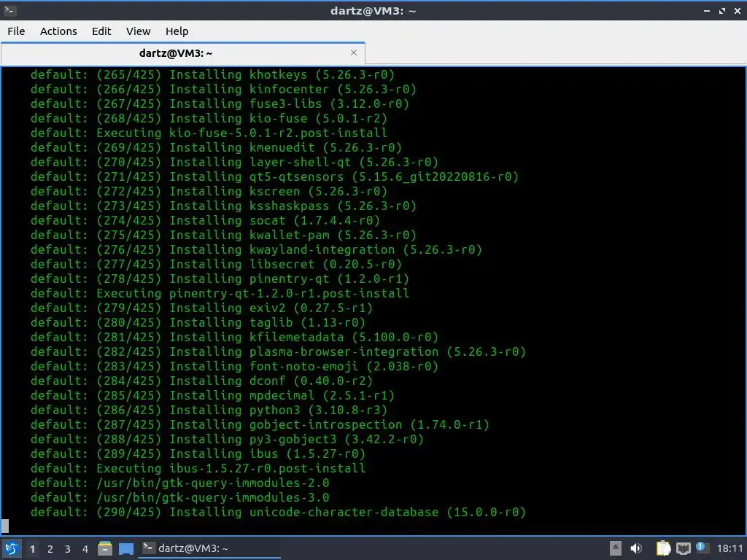747x560 pixels.
Task: Click the line 'Installing gobject-introspection'
Action: pyautogui.click(x=260, y=425)
